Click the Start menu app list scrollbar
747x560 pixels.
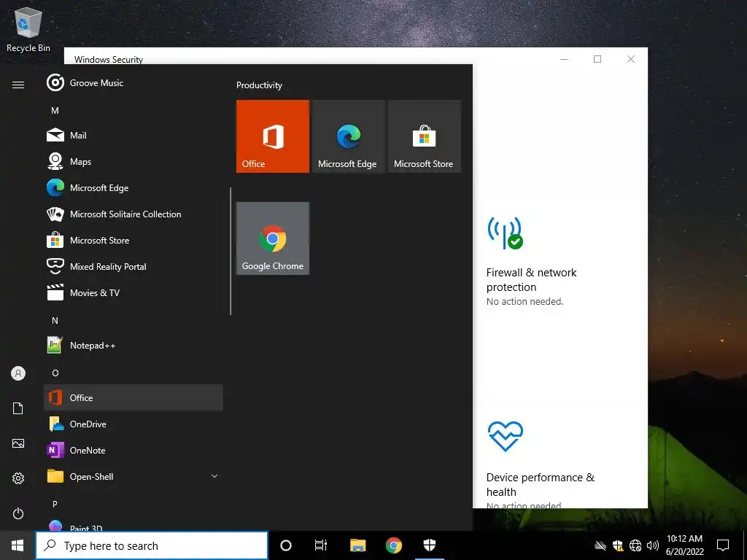click(231, 251)
